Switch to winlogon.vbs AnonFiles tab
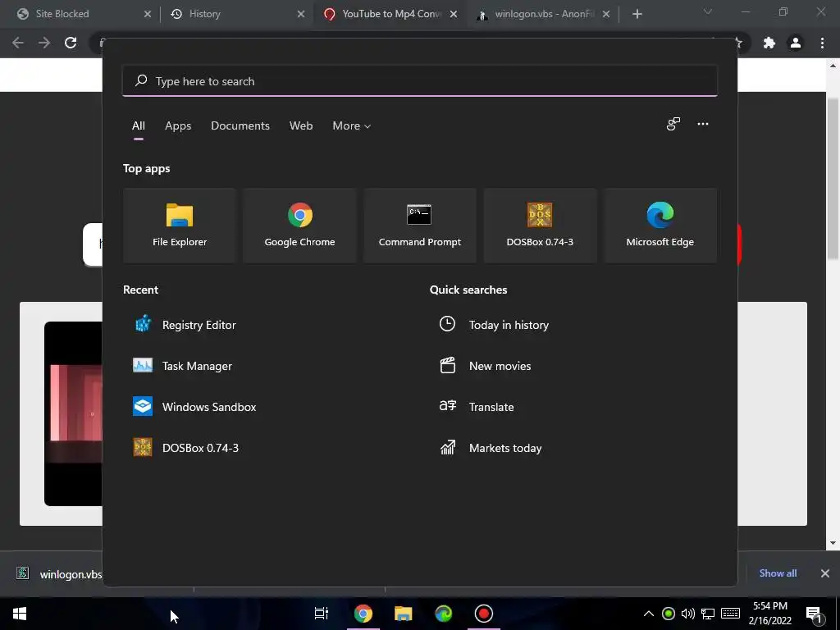This screenshot has height=630, width=840. [x=541, y=14]
